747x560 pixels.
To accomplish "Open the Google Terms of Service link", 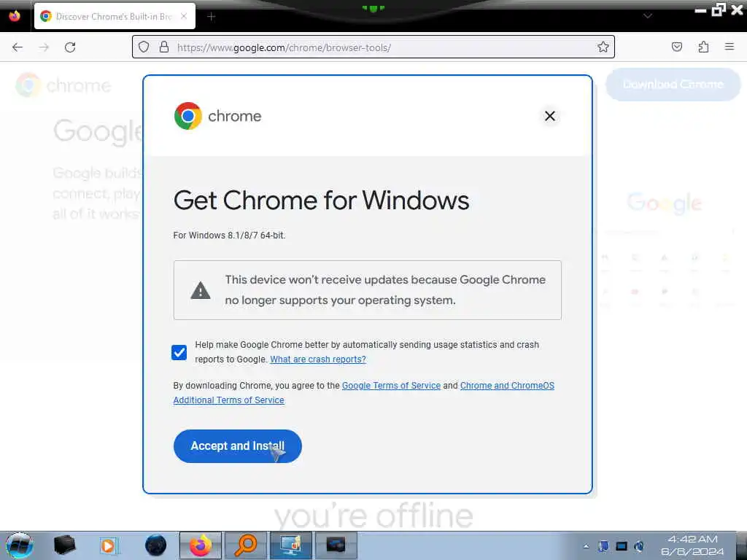I will click(391, 386).
